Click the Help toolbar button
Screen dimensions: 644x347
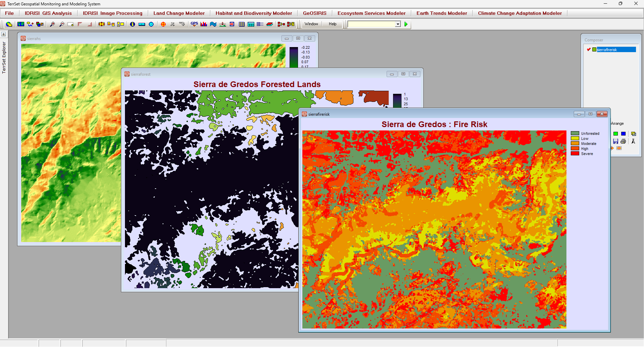point(333,24)
